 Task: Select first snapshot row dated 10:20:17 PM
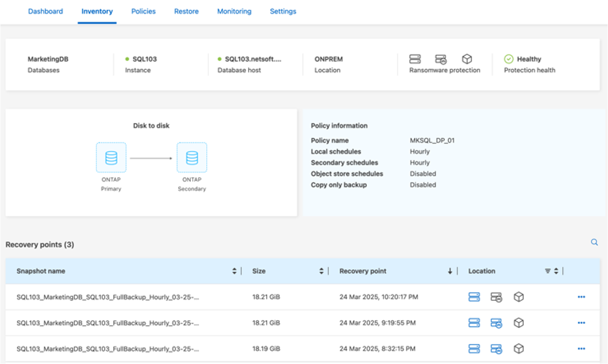303,297
